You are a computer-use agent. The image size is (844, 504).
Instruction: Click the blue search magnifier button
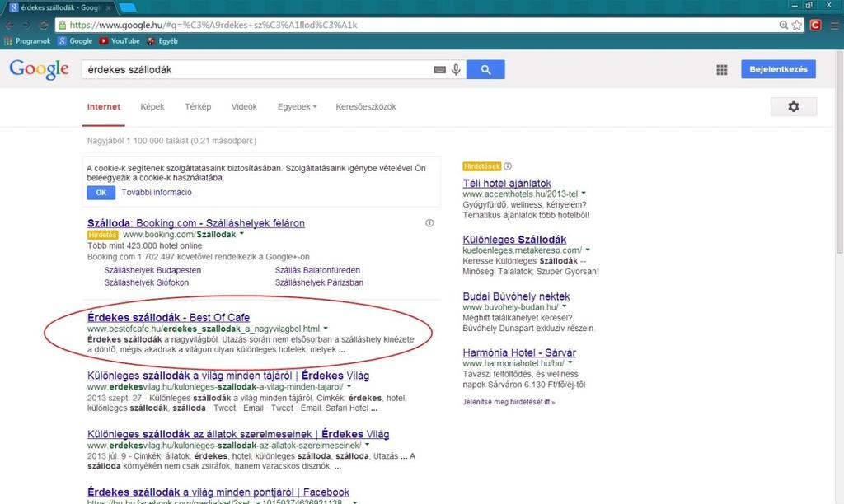tap(485, 69)
